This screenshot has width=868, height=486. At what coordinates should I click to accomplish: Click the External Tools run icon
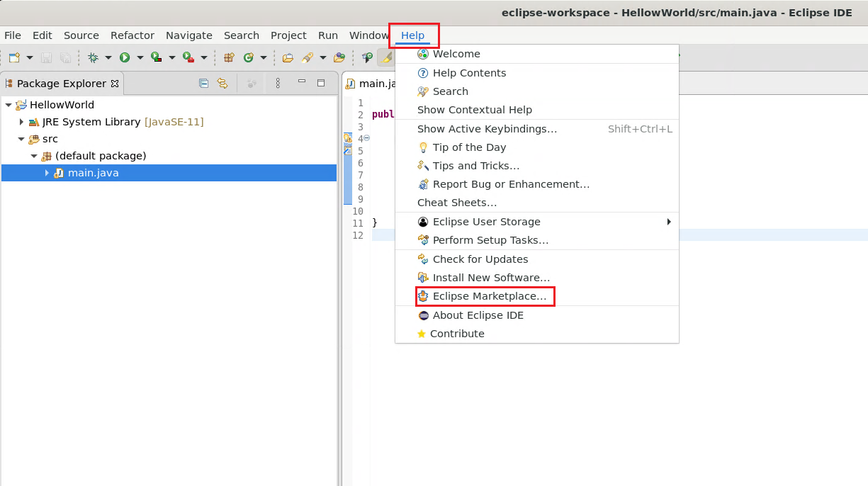click(188, 57)
